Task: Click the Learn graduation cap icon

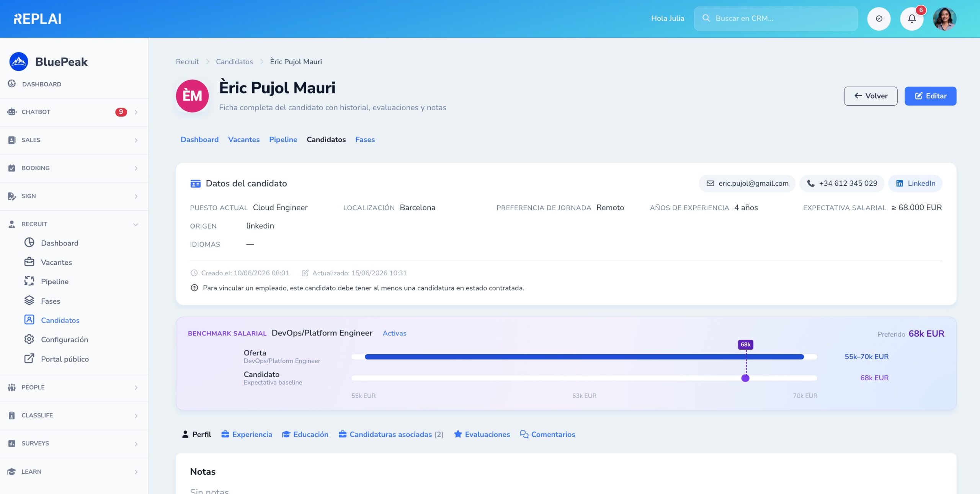Action: (12, 471)
